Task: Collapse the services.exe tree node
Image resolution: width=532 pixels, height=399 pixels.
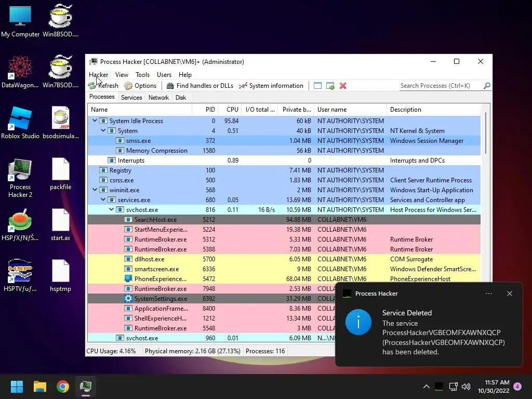Action: pos(103,199)
